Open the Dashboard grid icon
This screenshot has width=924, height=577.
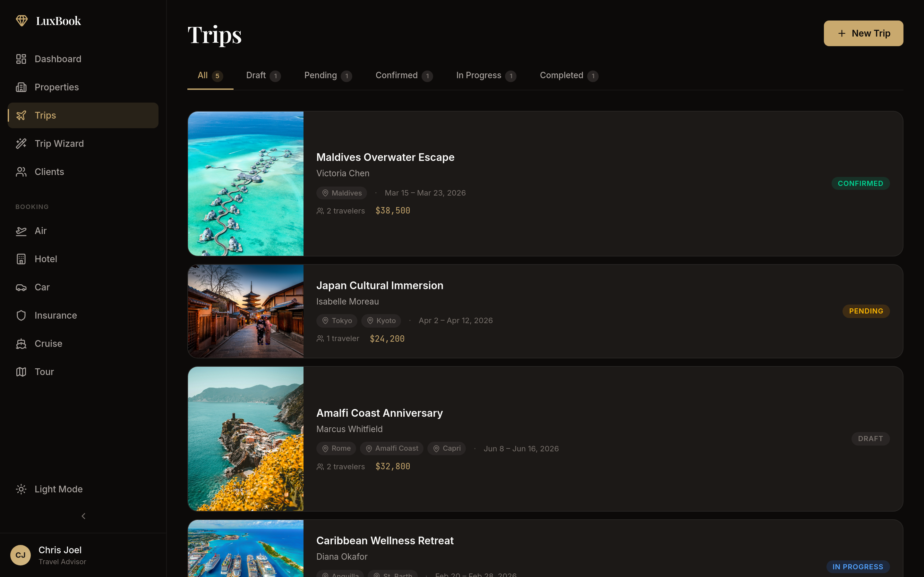[x=21, y=59]
